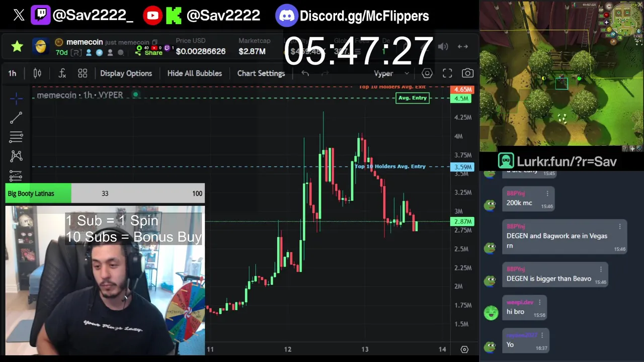The width and height of the screenshot is (644, 362).
Task: Copy the memecoin name with the copy icon
Action: pyautogui.click(x=154, y=42)
